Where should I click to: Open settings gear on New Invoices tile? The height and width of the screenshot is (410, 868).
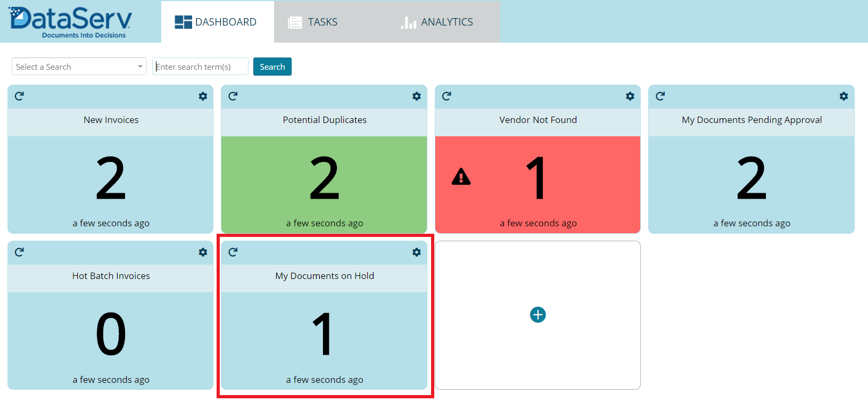203,96
